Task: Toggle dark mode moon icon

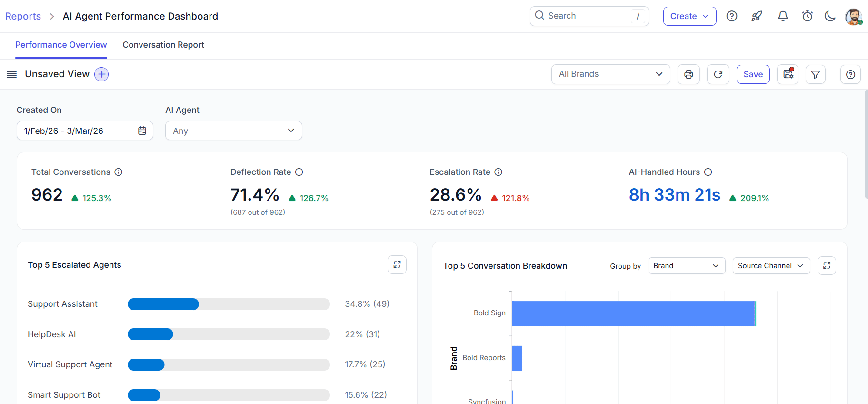Action: (x=830, y=16)
